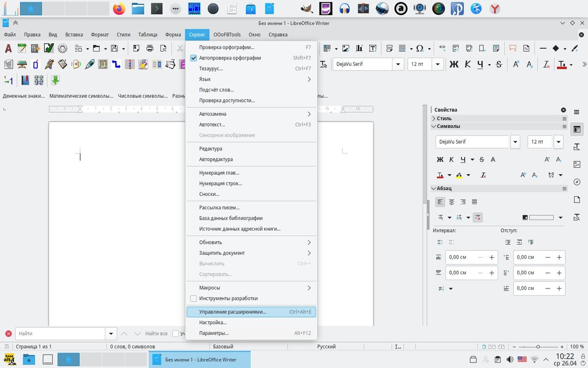Viewport: 588px width, 368px height.
Task: Open find field history dropdown
Action: 112,334
